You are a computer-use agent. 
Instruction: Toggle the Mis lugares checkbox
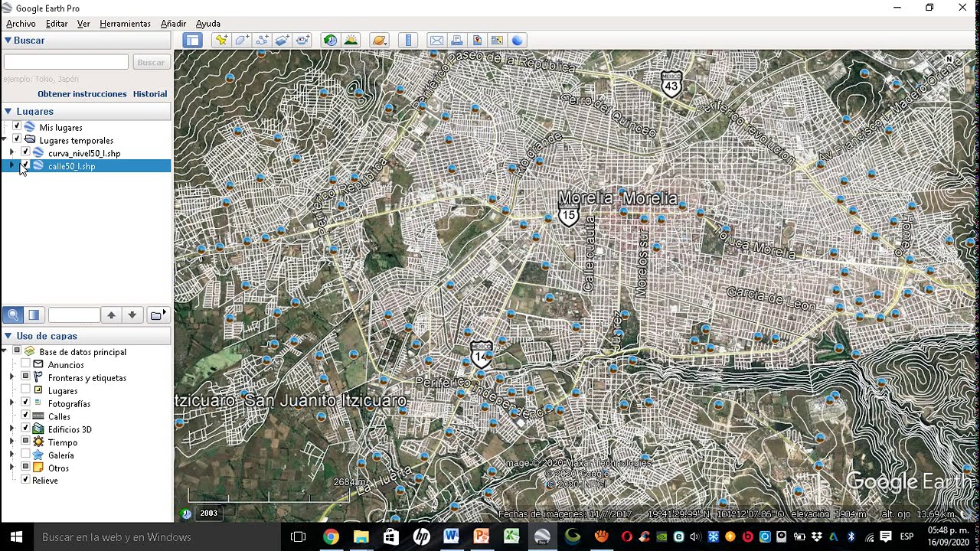(x=17, y=127)
